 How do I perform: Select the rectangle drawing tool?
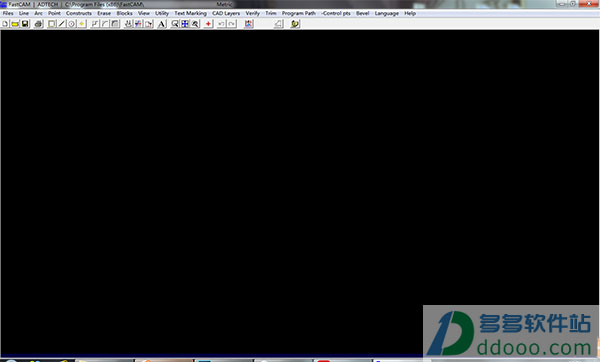point(52,24)
